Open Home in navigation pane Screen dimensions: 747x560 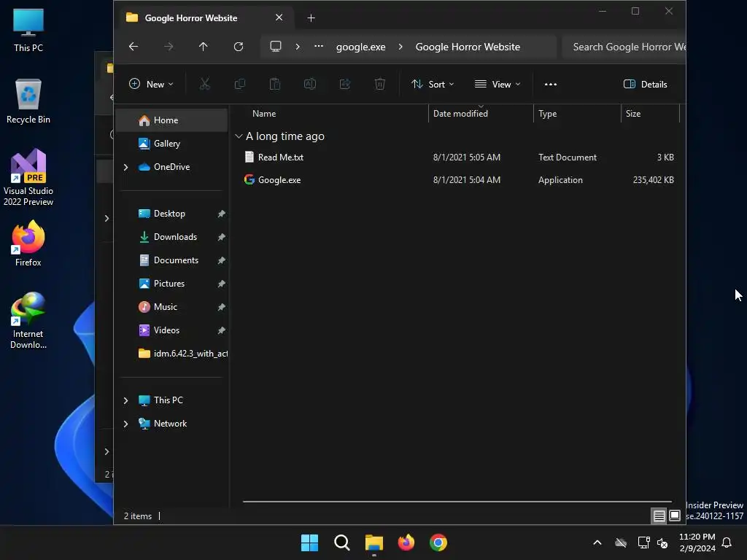tap(171, 120)
